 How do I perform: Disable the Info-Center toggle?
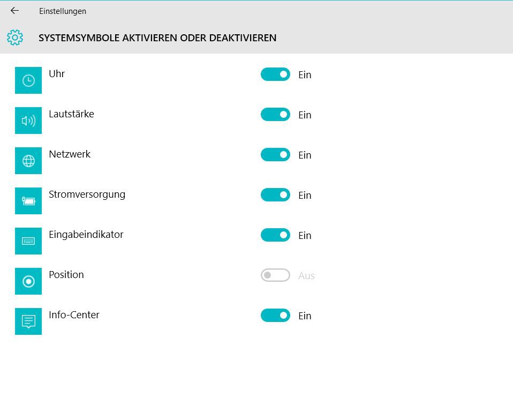click(x=275, y=316)
